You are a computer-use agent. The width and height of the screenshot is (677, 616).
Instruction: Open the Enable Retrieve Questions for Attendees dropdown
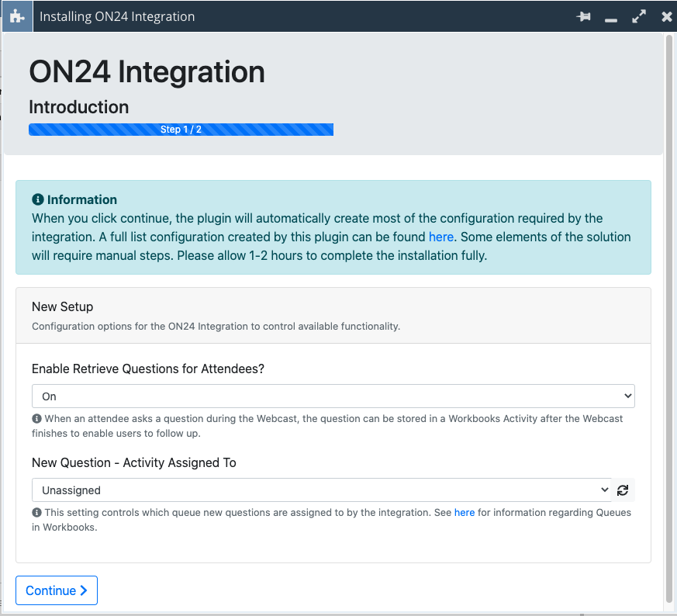click(333, 396)
